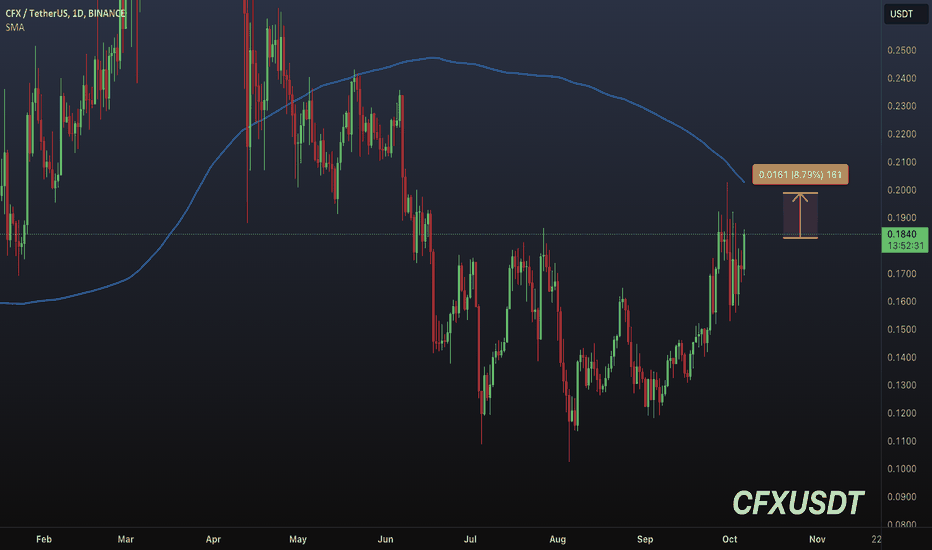Click the 0.2500 price axis label
Viewport: 932px width, 550px height.
[902, 51]
